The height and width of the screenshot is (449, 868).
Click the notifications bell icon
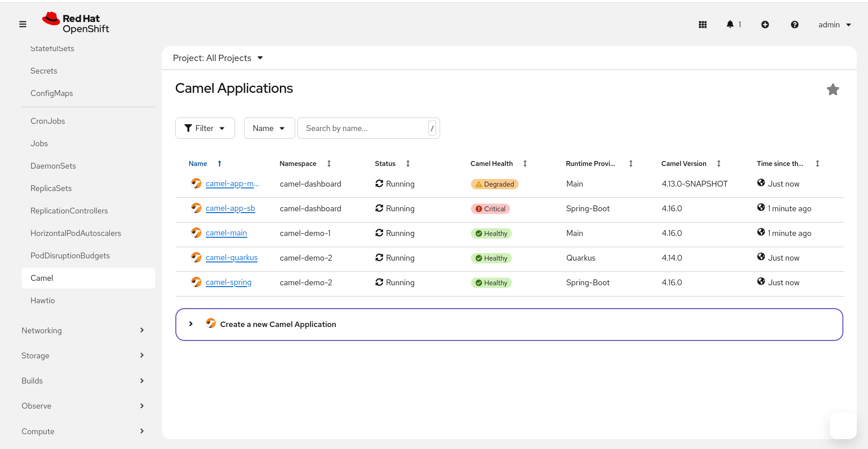click(730, 25)
